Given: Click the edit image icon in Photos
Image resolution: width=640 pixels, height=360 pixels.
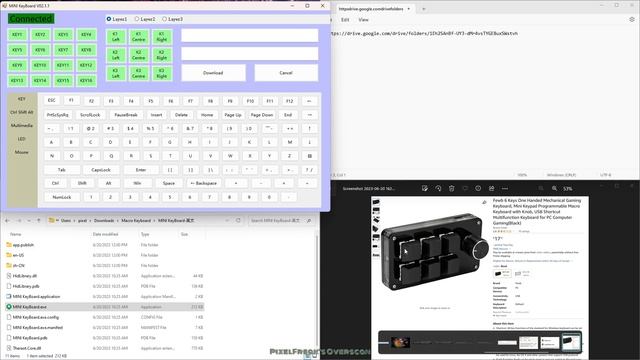Looking at the screenshot, I should 424,188.
